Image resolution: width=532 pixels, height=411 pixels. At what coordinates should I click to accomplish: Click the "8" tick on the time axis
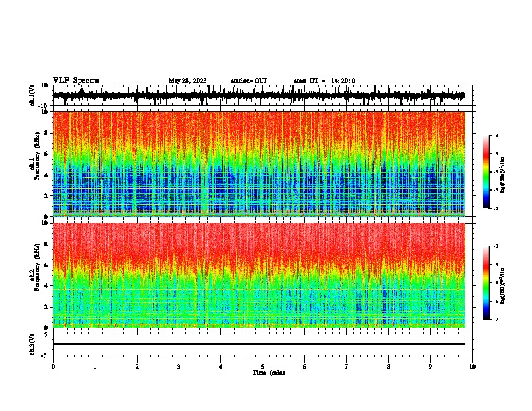click(x=388, y=367)
